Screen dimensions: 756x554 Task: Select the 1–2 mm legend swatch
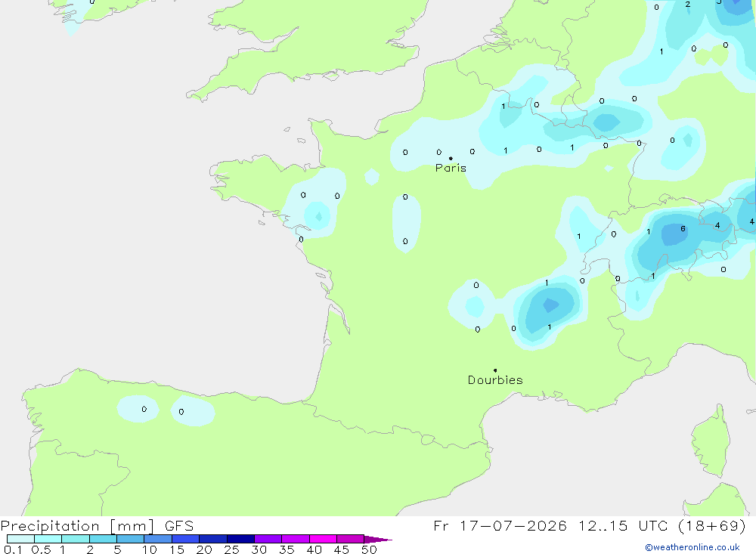(76, 539)
